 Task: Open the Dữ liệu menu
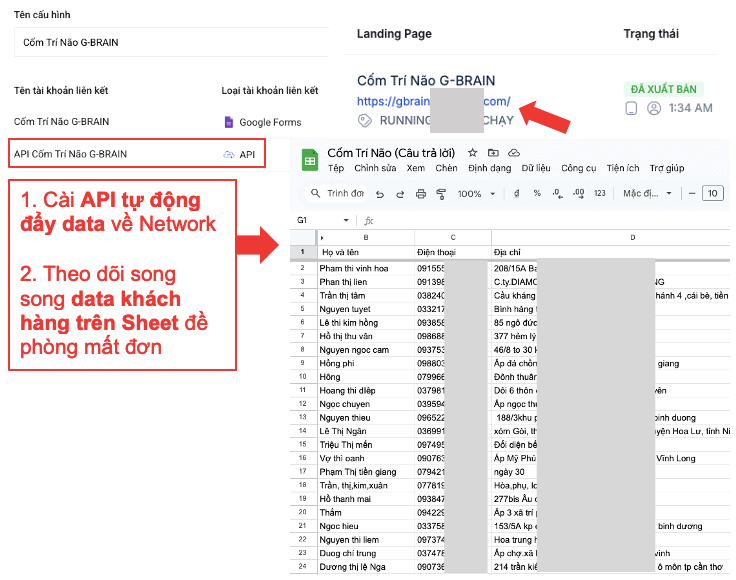[536, 168]
